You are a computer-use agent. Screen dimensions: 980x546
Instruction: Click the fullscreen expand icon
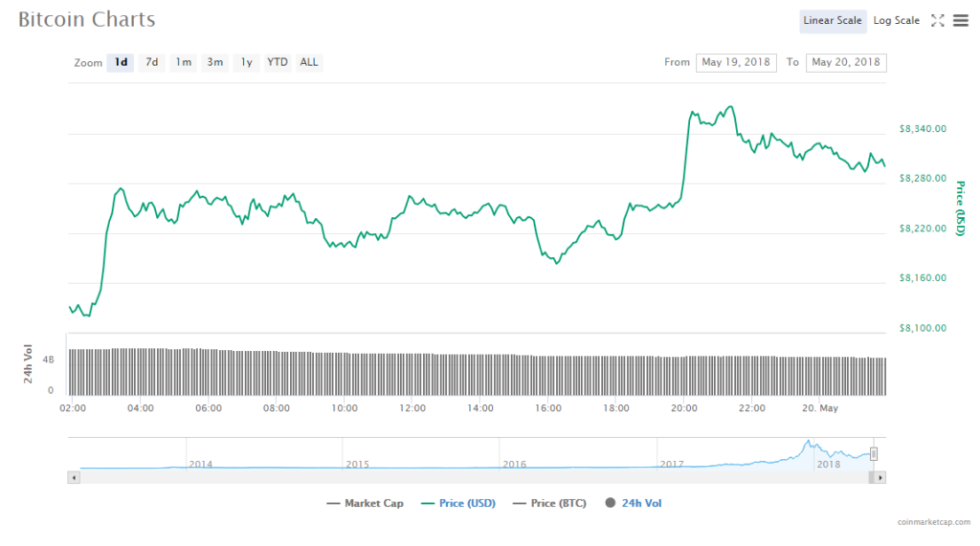point(938,20)
